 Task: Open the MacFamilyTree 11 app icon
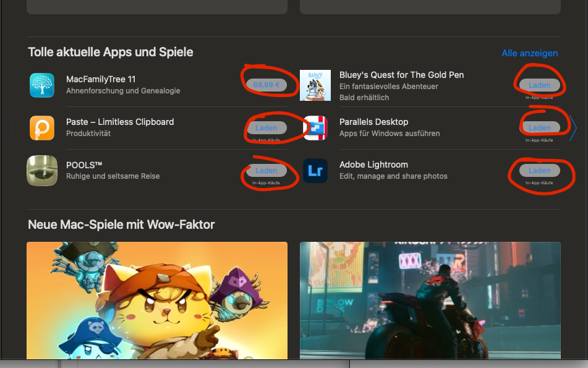click(42, 85)
